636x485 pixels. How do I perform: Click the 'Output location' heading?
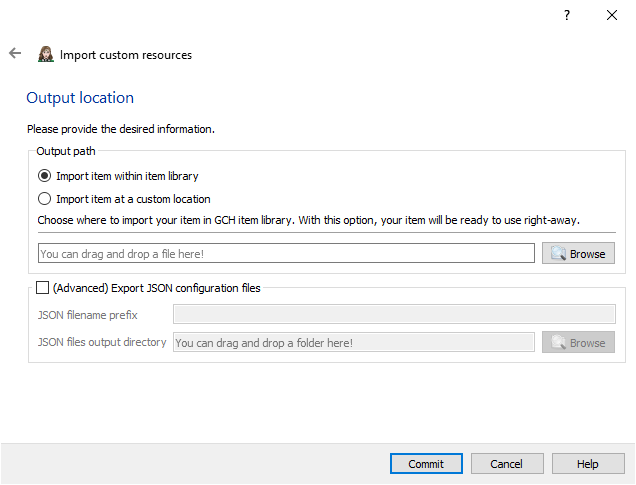click(x=80, y=98)
